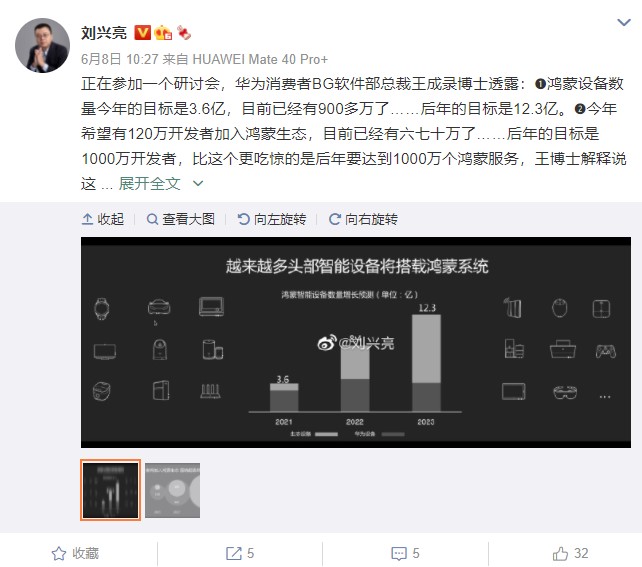Click the HUAWEI Mate 40 Pro+ source link
This screenshot has width=642, height=567.
click(x=260, y=59)
